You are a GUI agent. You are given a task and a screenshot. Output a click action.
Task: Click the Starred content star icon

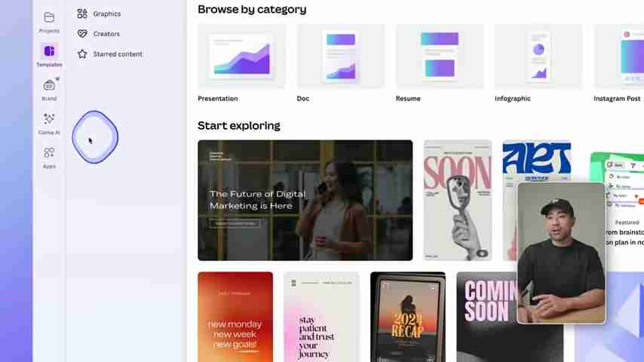pos(82,54)
